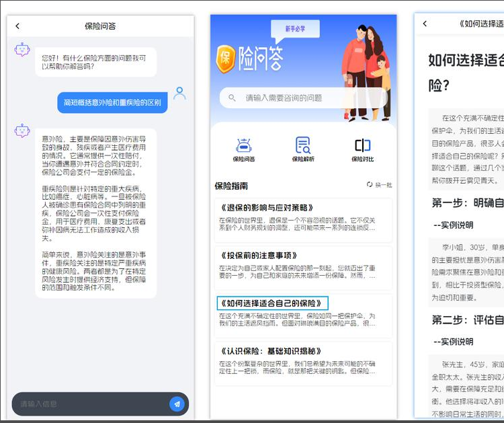This screenshot has height=423, width=504.
Task: Focus the 请输入信息 message input field
Action: tap(91, 404)
